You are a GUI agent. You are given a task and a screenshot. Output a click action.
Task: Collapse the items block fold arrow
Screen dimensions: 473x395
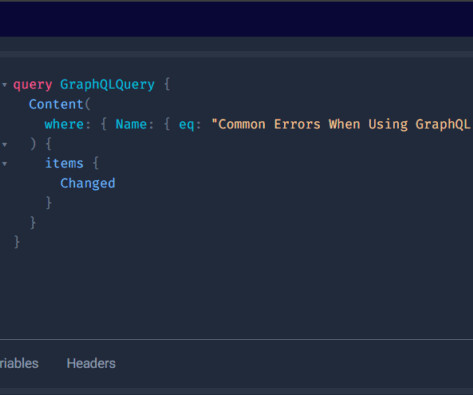pos(4,164)
